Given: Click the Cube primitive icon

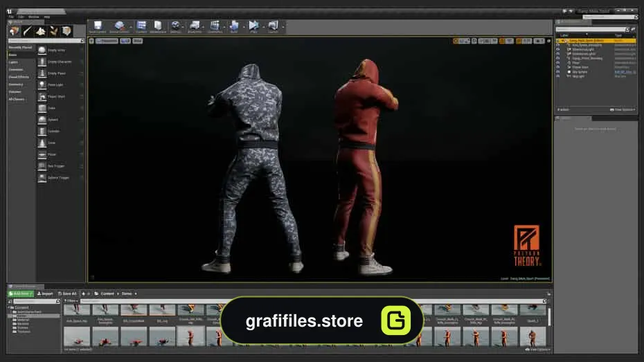Looking at the screenshot, I should 42,108.
